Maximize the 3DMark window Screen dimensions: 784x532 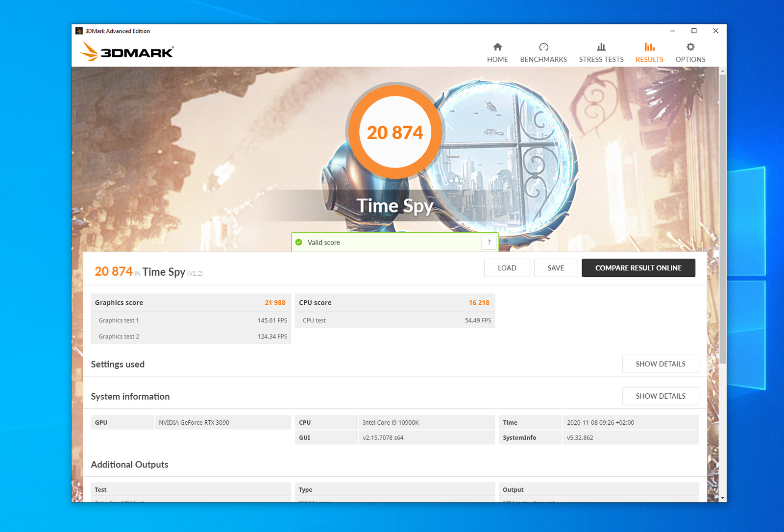click(694, 31)
